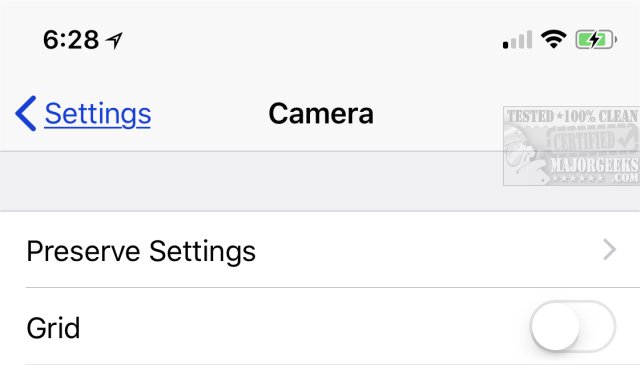Click the blue back chevron arrow
The width and height of the screenshot is (640, 365).
pos(26,114)
